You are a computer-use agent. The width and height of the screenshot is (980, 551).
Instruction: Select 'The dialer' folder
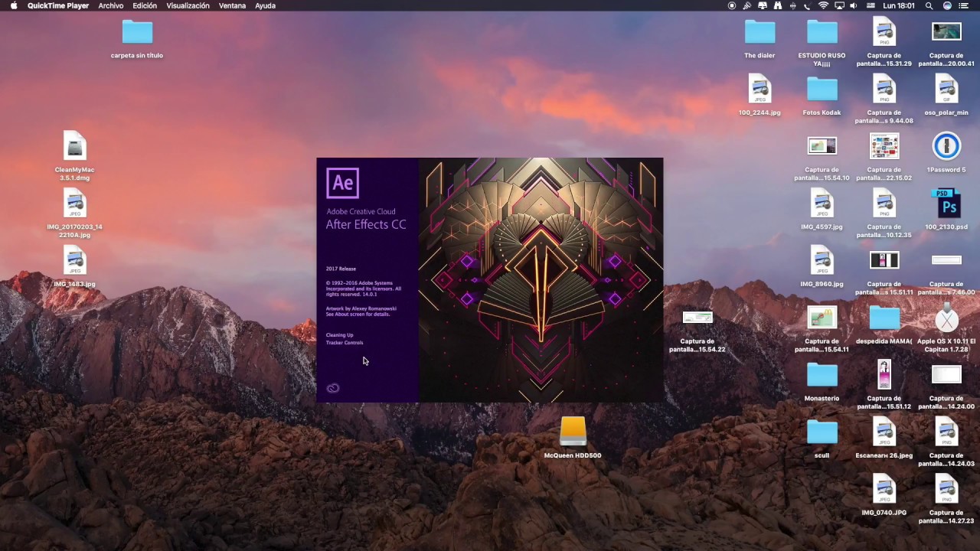click(x=759, y=32)
